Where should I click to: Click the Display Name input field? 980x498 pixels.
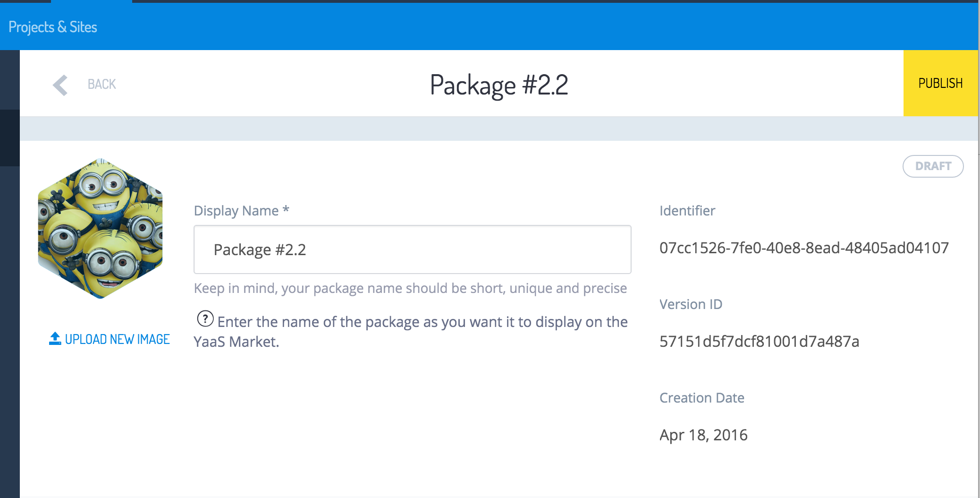coord(412,249)
